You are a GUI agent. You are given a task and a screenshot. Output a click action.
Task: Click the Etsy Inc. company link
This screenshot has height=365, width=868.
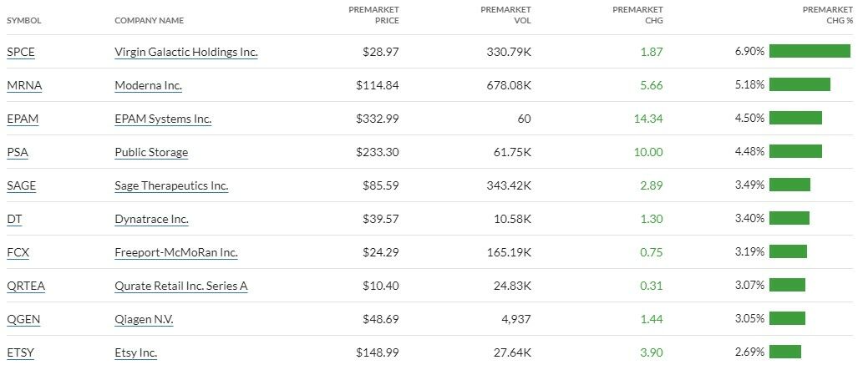tap(135, 352)
